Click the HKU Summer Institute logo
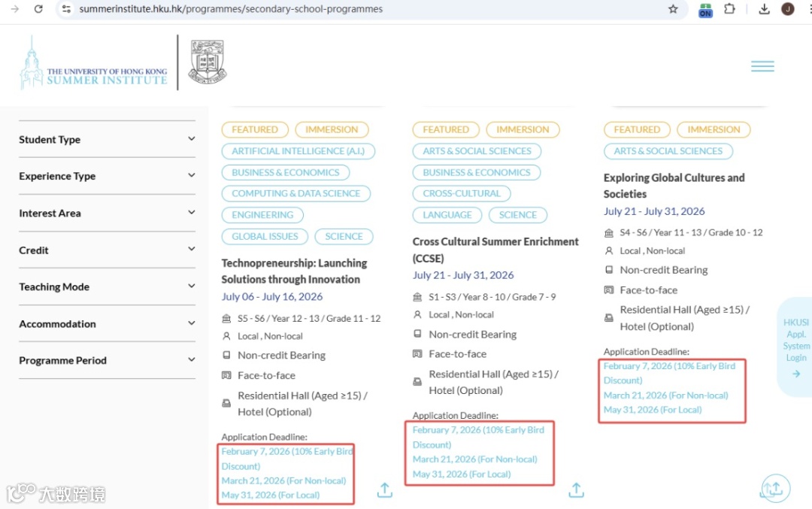 94,63
